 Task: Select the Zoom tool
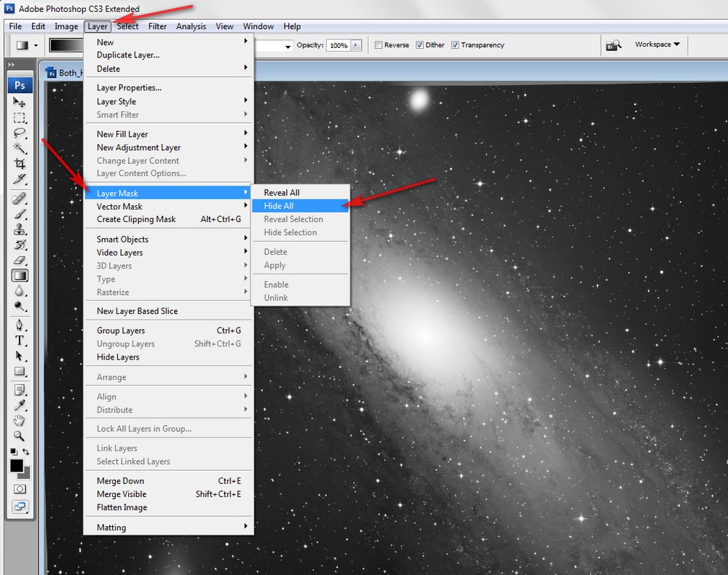[20, 436]
